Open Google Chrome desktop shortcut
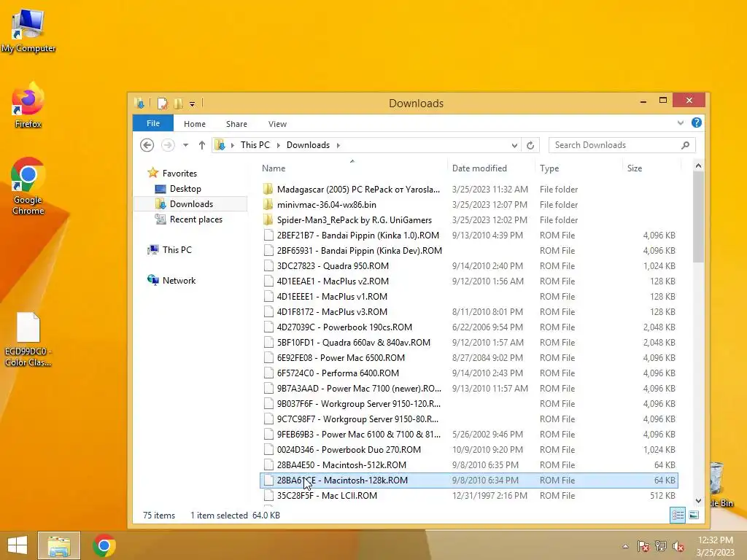747x560 pixels. pyautogui.click(x=28, y=186)
